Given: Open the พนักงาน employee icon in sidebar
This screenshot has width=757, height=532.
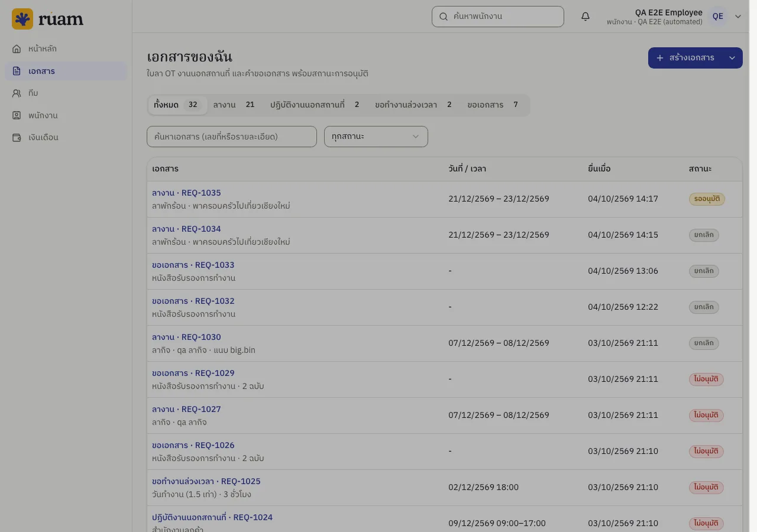Looking at the screenshot, I should click(x=17, y=115).
